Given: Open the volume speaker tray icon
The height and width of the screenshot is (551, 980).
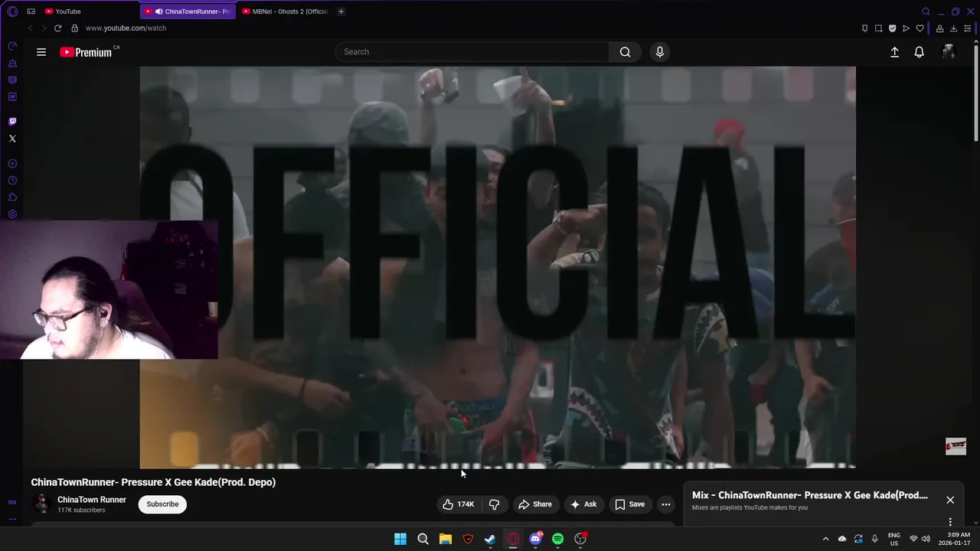Looking at the screenshot, I should [x=926, y=539].
